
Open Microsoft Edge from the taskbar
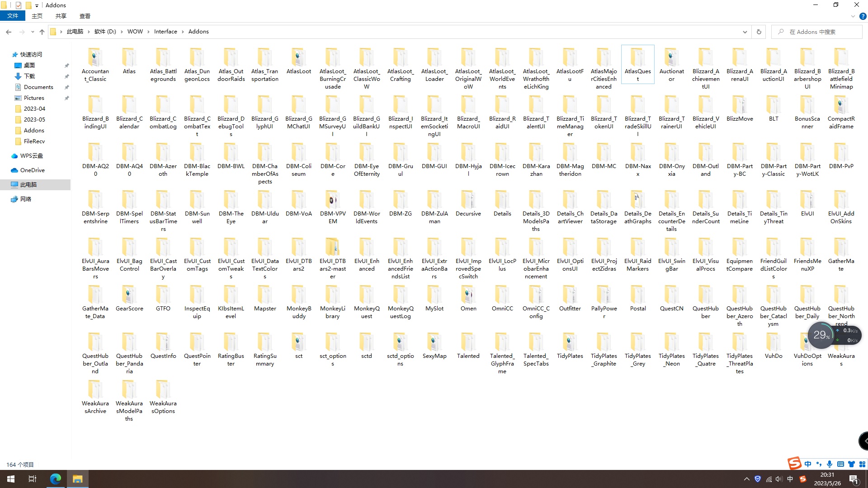pos(56,479)
